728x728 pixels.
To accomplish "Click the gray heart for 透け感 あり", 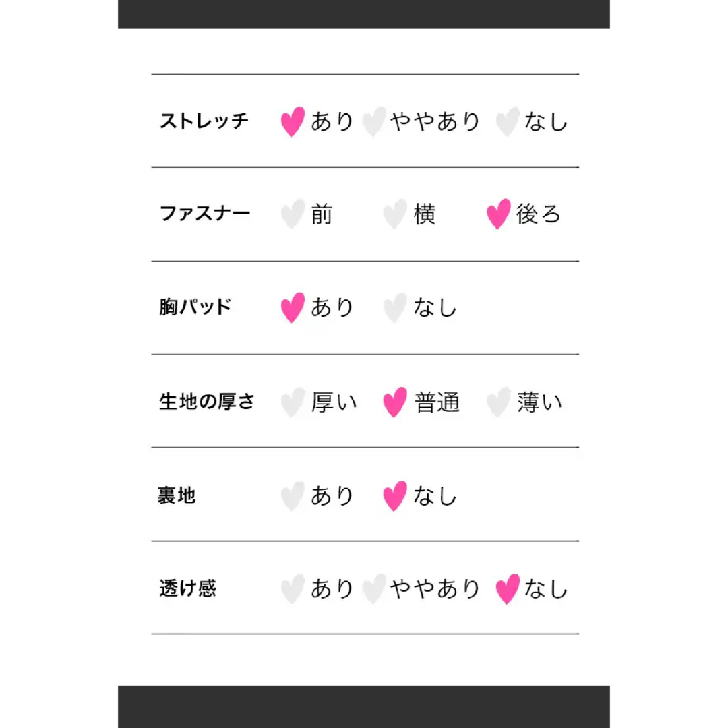I will coord(293,589).
